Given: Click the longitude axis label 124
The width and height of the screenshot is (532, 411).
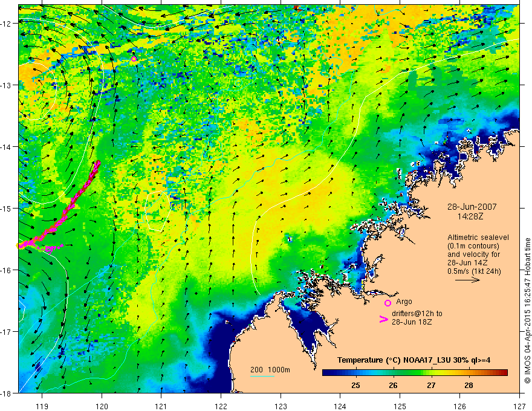Looking at the screenshot, I should point(340,406).
